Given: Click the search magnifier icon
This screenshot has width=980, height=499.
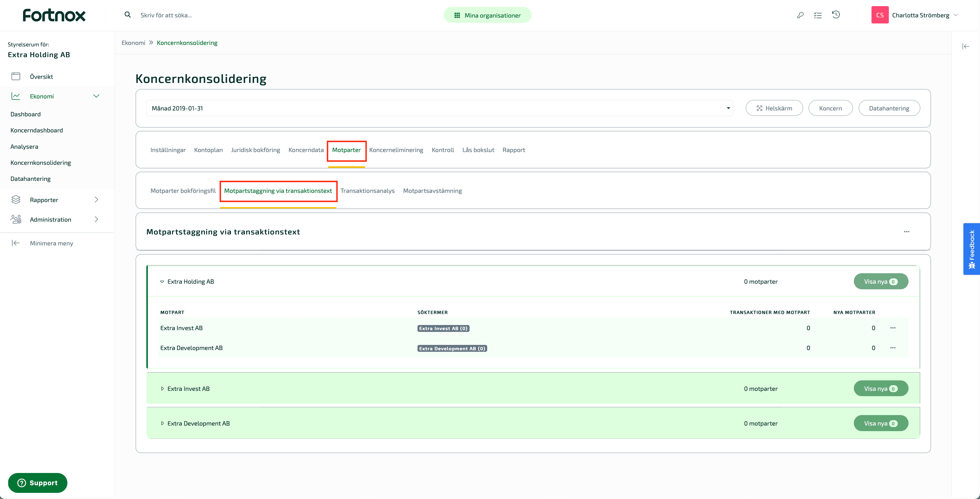Looking at the screenshot, I should click(128, 15).
